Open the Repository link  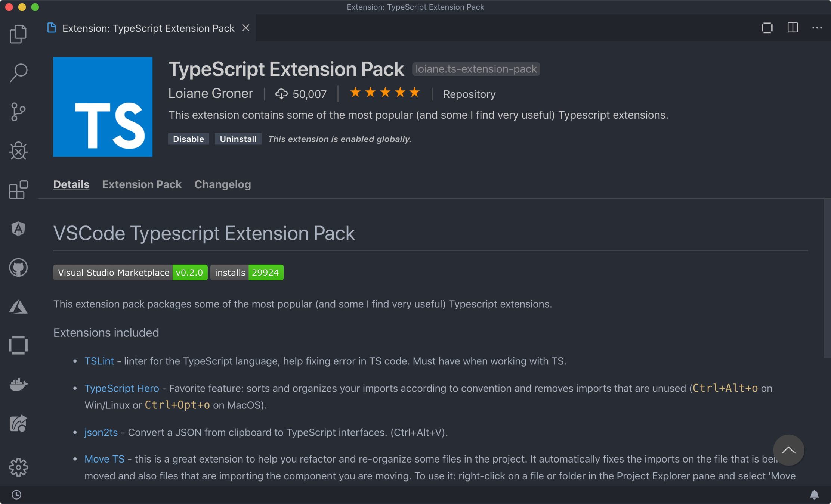[469, 94]
